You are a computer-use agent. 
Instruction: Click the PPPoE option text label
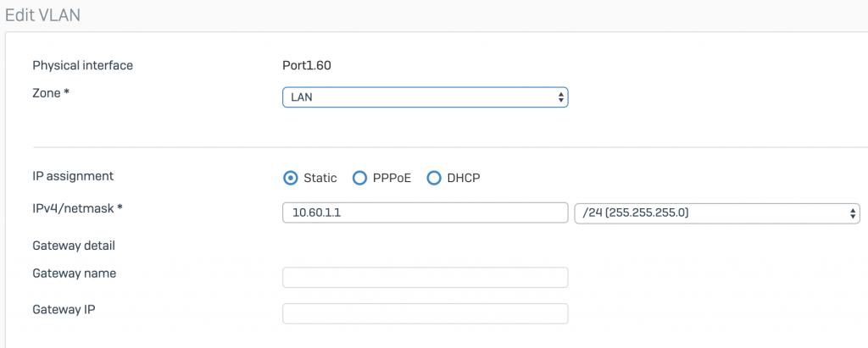point(392,178)
